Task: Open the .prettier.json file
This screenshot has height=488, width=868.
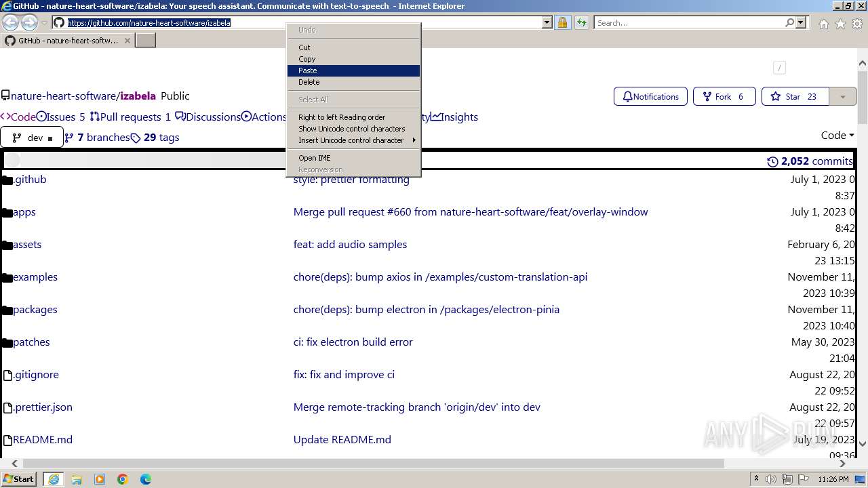Action: click(43, 407)
